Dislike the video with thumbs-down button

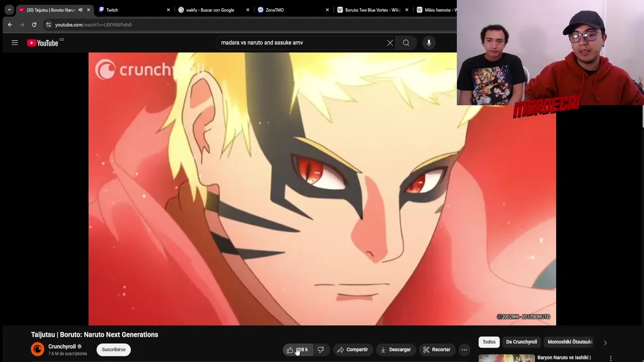[320, 349]
